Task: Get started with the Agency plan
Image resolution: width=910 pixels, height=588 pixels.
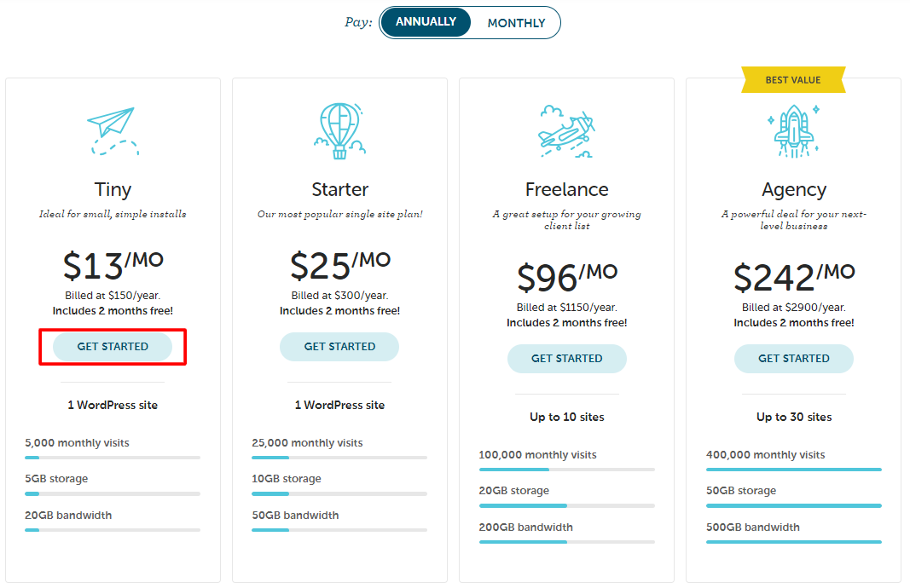Action: pos(793,359)
